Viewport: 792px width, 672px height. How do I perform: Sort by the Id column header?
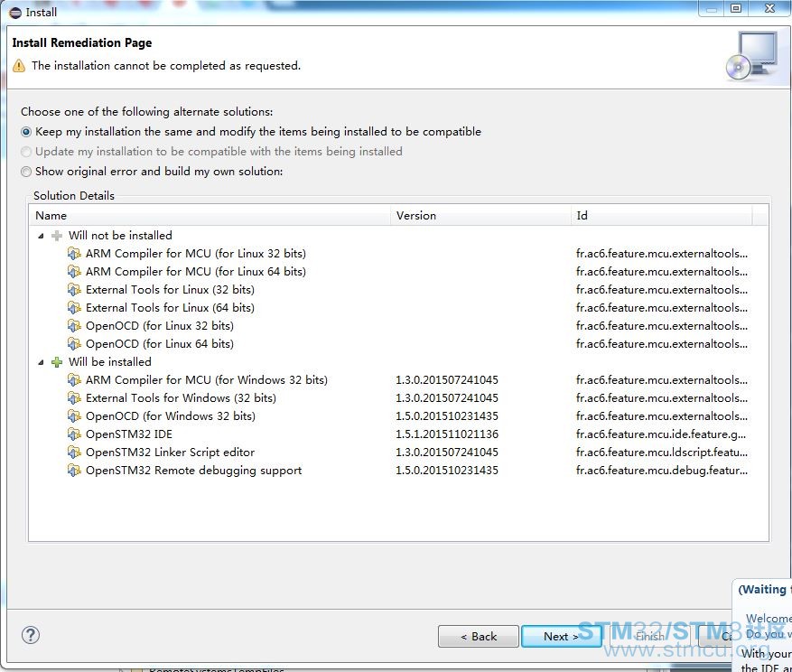coord(662,216)
